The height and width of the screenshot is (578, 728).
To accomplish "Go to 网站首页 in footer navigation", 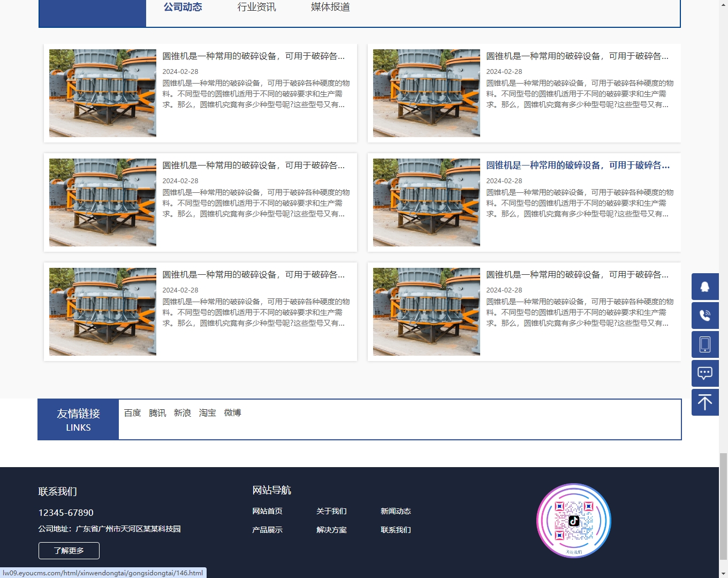I will click(267, 511).
